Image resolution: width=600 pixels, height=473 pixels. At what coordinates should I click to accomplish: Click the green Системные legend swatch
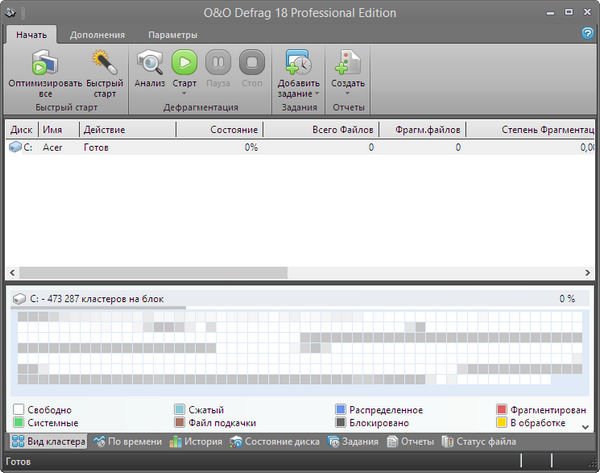point(19,423)
